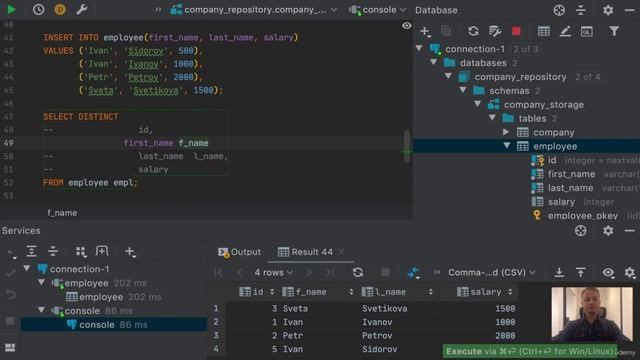
Task: Click the Services panel crosshair icon
Action: point(580,231)
